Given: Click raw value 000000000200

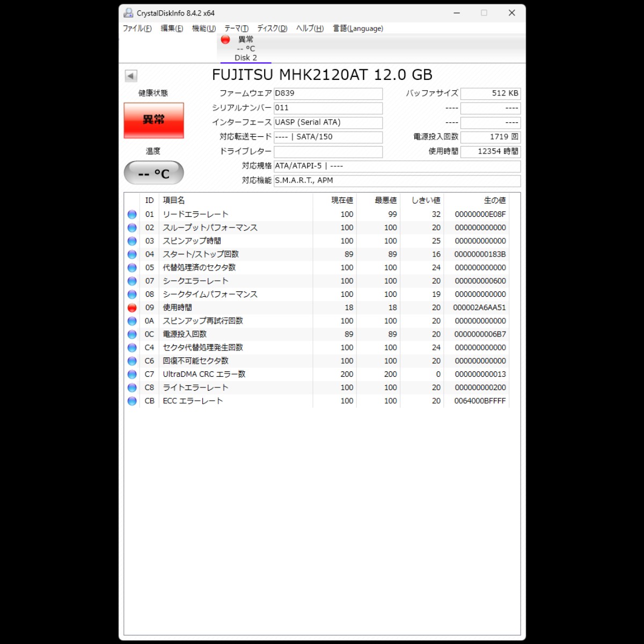Looking at the screenshot, I should point(480,387).
